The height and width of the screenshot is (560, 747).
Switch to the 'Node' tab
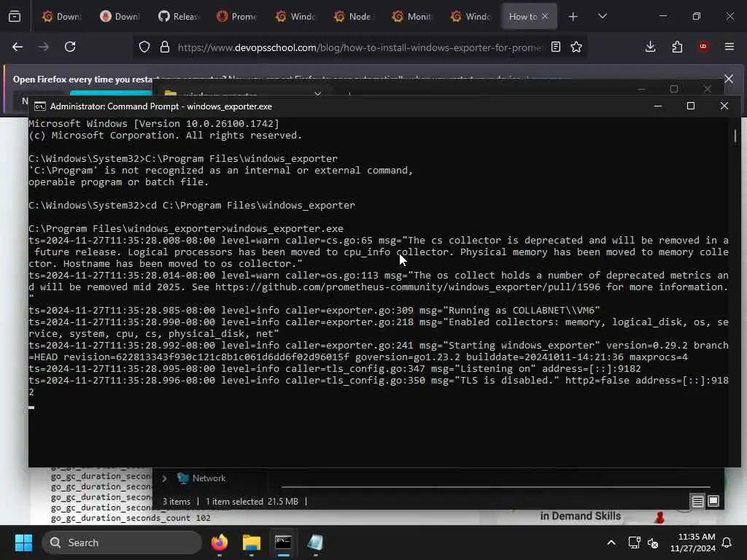[353, 17]
